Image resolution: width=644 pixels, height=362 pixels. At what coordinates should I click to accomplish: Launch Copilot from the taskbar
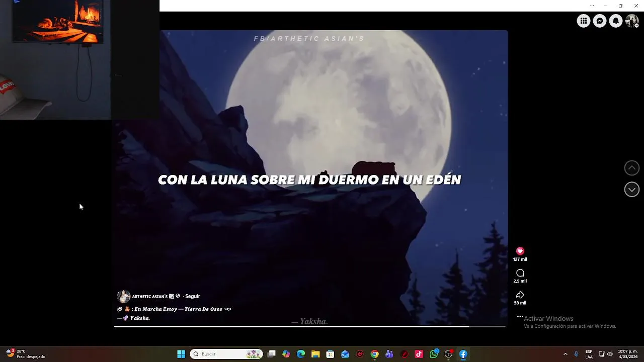click(x=286, y=354)
